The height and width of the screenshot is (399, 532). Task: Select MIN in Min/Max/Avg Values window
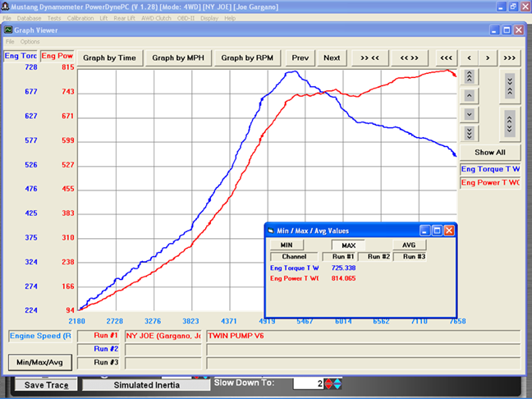tap(286, 245)
